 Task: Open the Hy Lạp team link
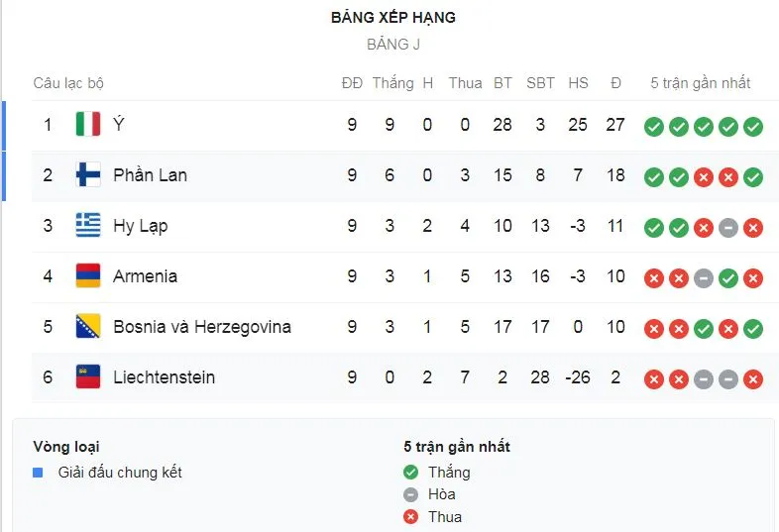[x=140, y=226]
